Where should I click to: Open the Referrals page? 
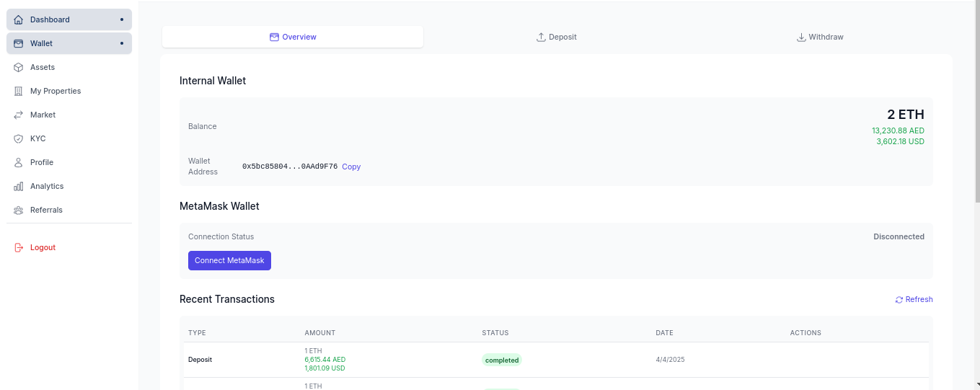pos(69,210)
